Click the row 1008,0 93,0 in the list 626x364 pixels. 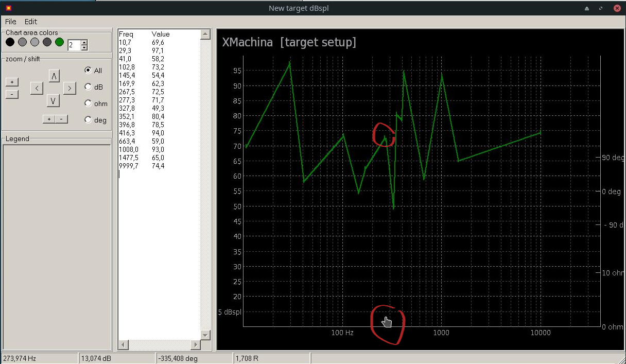coord(142,149)
